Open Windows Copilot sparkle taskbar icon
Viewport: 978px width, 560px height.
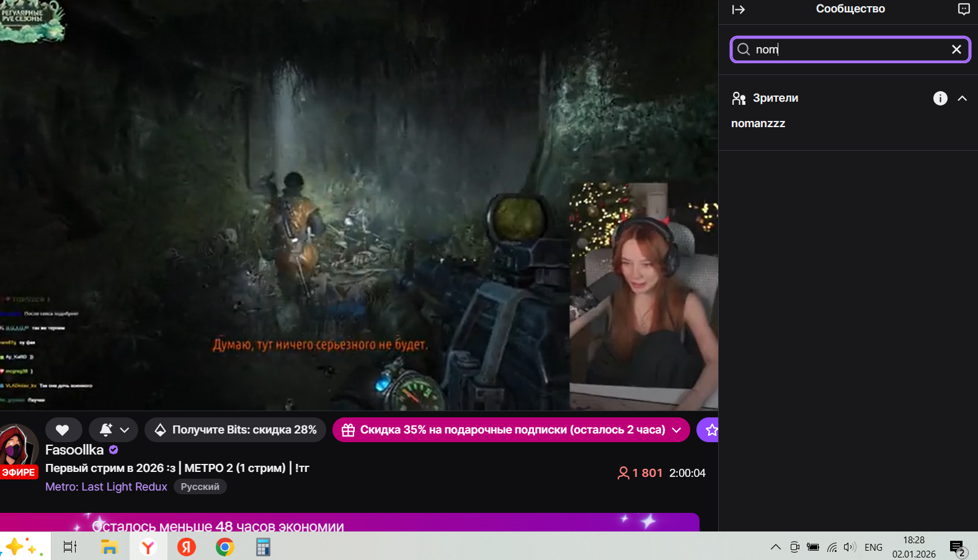point(25,546)
